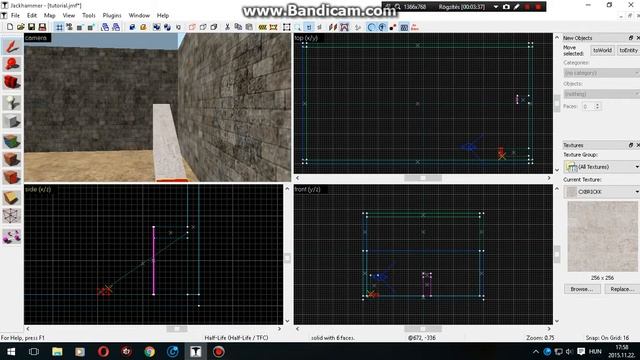Screen dimensions: 640x360
Task: Adjust the Faces spinner arrows
Action: coord(597,106)
